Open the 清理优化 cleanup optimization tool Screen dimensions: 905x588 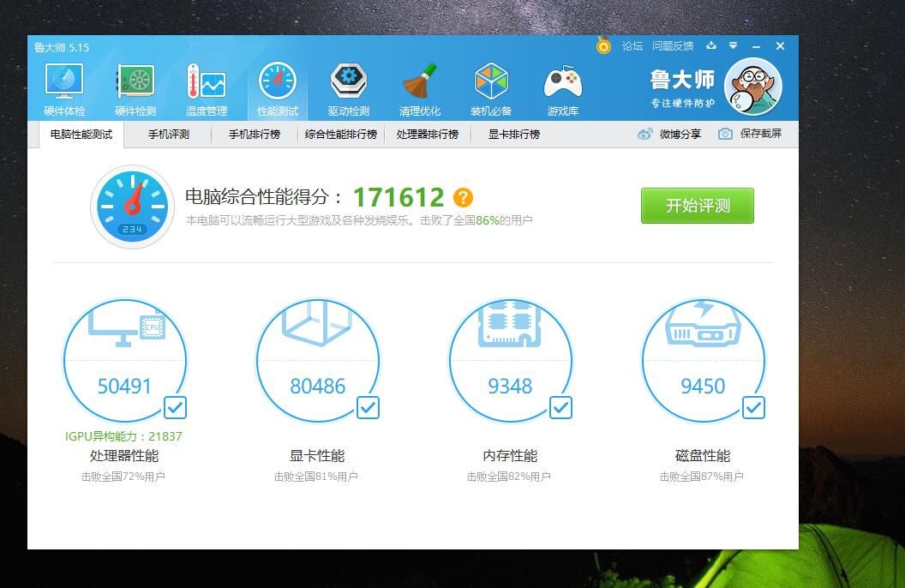[x=420, y=86]
